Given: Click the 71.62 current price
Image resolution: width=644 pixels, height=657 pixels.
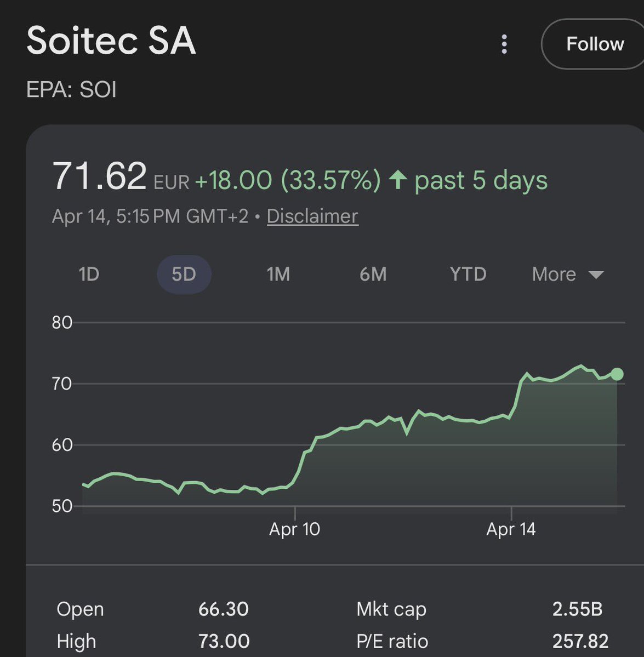Looking at the screenshot, I should click(x=99, y=176).
